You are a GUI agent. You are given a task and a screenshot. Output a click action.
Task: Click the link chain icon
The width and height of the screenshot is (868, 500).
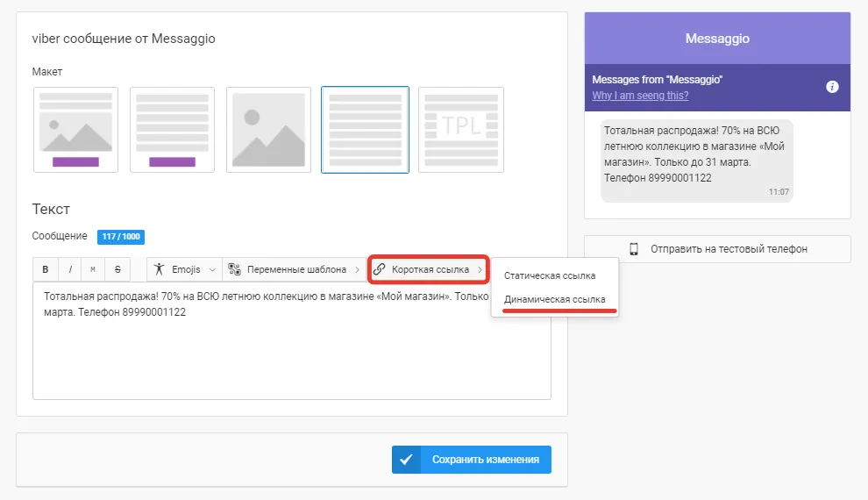379,269
